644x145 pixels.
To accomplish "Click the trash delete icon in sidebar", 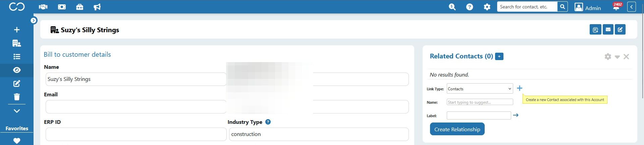I will point(17,97).
